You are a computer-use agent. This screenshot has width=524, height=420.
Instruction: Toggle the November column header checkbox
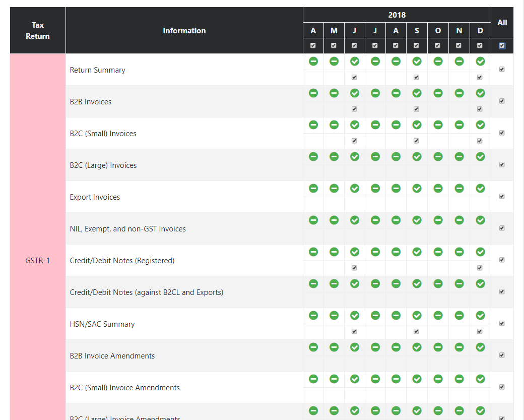458,45
